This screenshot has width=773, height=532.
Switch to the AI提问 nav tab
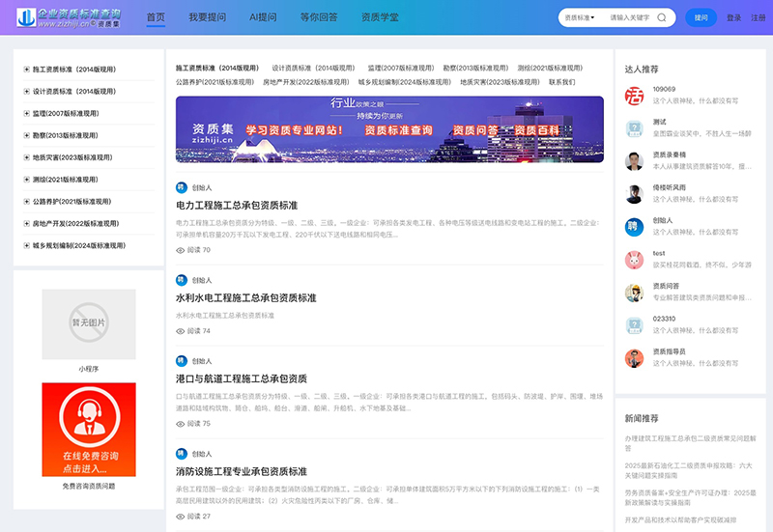pyautogui.click(x=263, y=17)
